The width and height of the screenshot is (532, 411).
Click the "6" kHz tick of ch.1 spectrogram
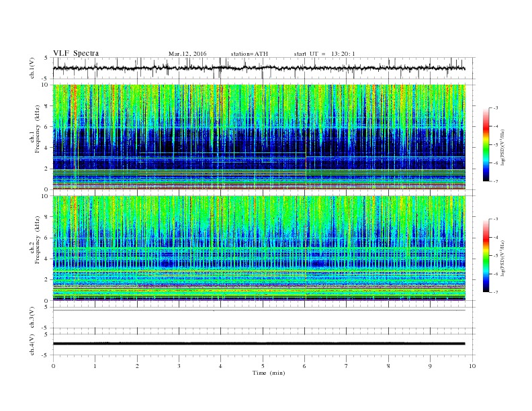pos(47,127)
